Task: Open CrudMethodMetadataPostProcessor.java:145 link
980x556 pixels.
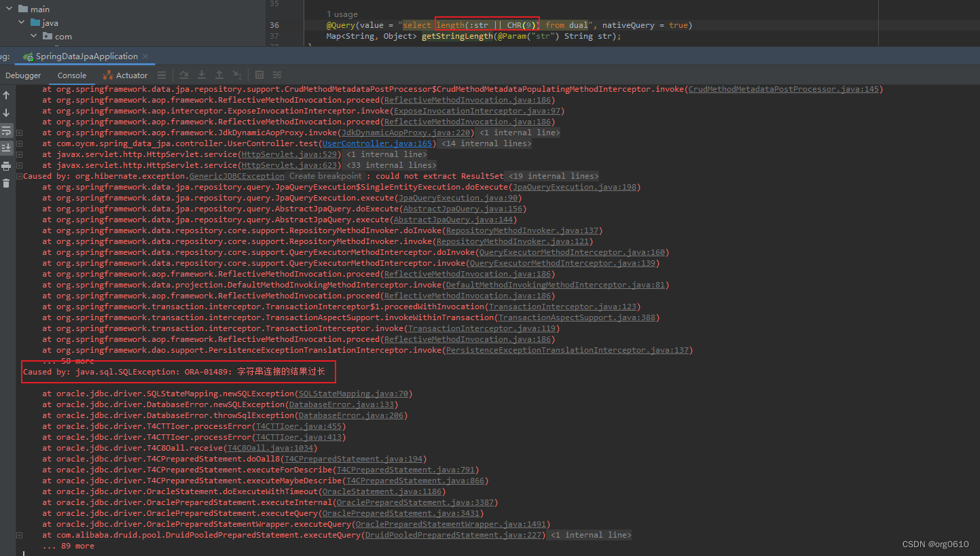Action: click(783, 89)
